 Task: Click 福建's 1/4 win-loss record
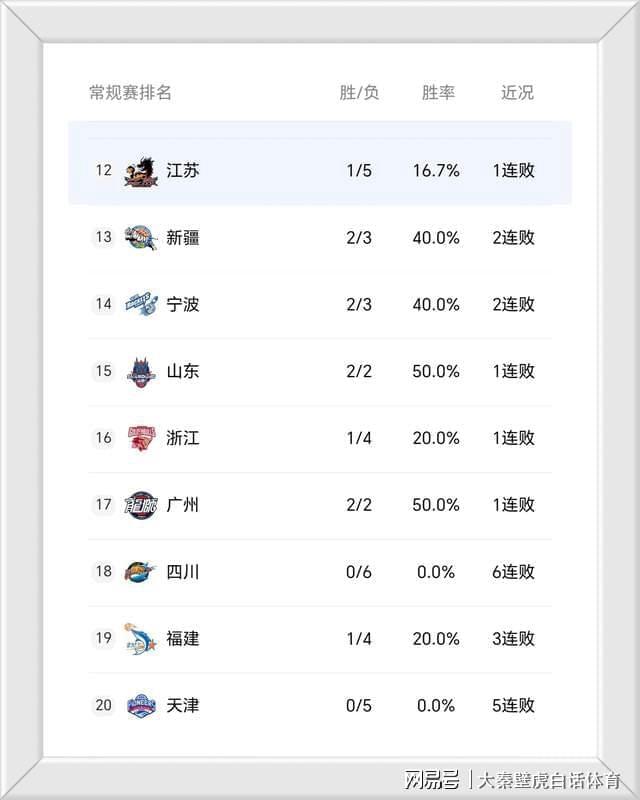coord(359,638)
